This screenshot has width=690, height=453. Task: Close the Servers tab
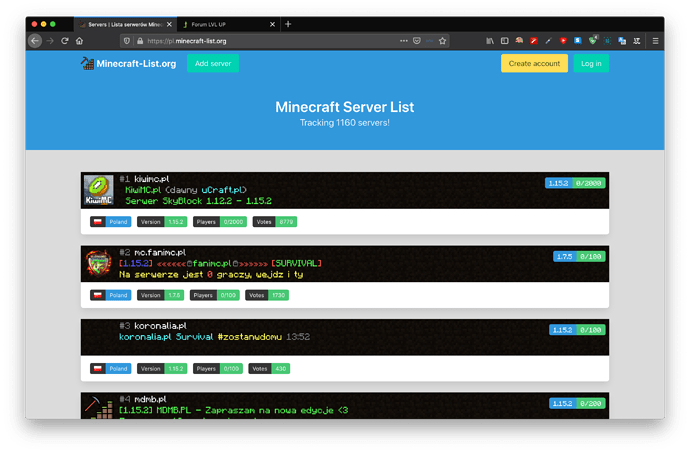[169, 25]
